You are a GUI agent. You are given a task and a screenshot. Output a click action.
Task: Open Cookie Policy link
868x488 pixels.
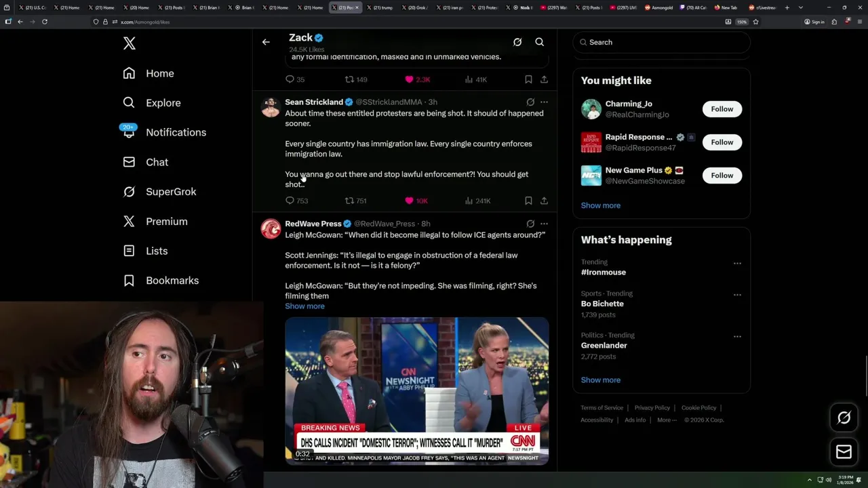click(x=698, y=408)
